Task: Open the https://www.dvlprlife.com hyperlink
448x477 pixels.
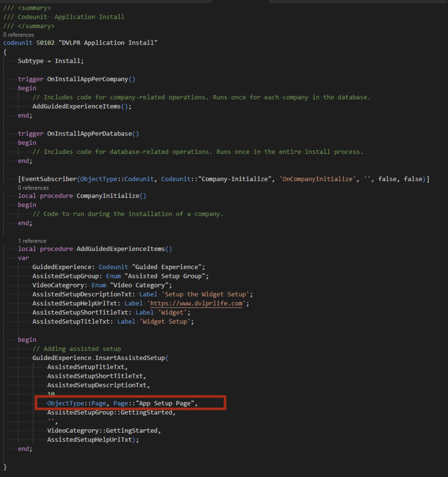Action: pos(195,303)
